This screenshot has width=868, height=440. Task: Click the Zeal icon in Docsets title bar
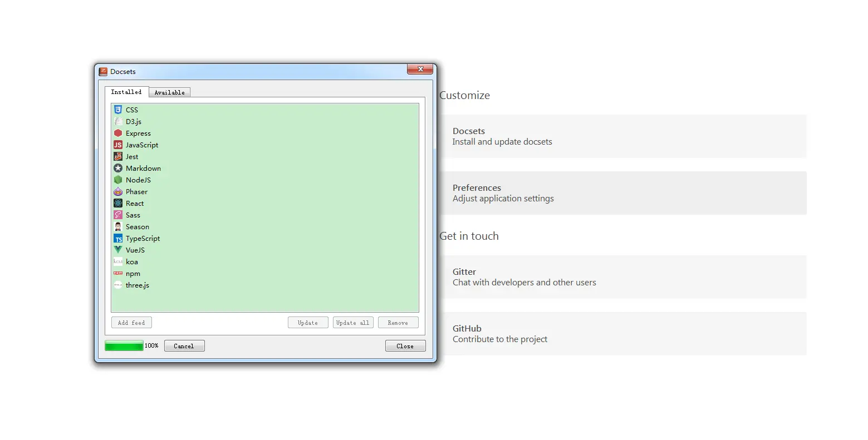coord(103,71)
